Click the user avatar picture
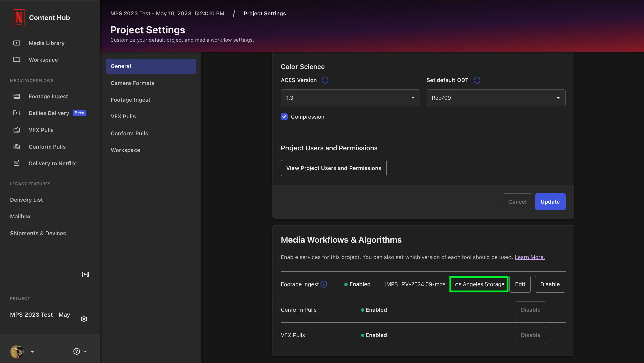This screenshot has width=644, height=363. [17, 351]
